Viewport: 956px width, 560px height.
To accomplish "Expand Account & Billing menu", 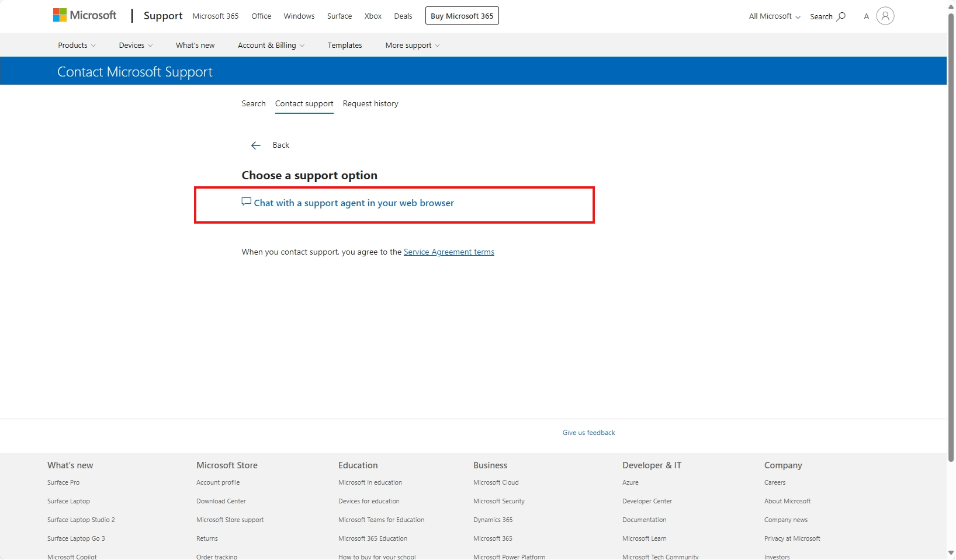I will [x=271, y=45].
